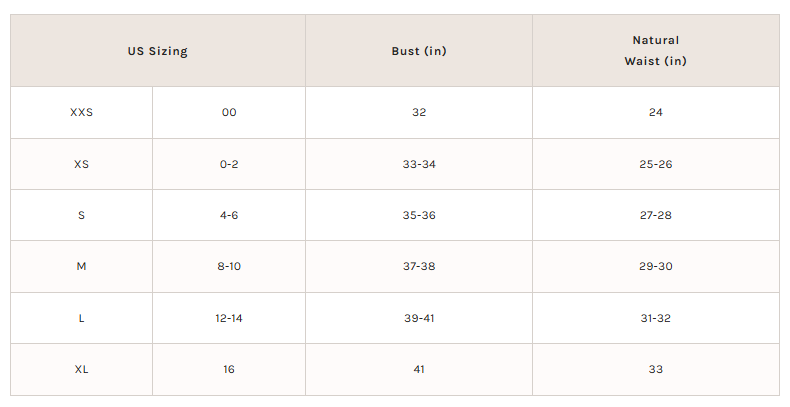Select the XXS size cell
790x407 pixels.
click(x=82, y=112)
